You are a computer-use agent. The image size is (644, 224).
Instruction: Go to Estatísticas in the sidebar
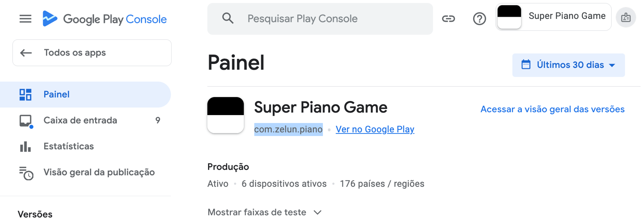pyautogui.click(x=69, y=146)
